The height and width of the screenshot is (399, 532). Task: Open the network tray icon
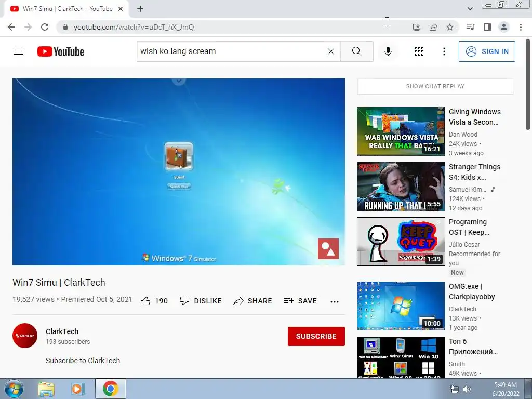454,389
